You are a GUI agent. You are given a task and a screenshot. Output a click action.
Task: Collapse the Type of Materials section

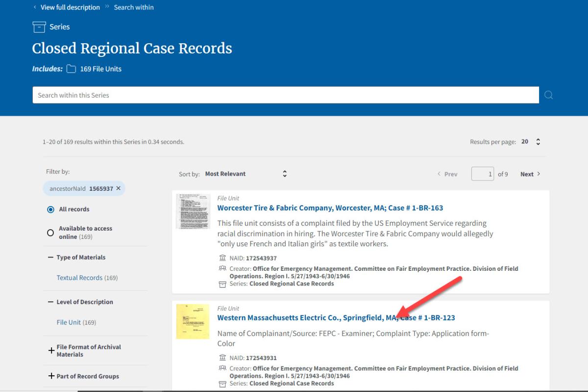[50, 258]
